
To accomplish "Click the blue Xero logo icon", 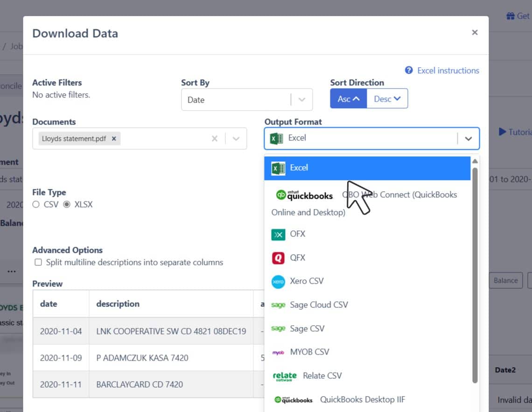I will (278, 282).
